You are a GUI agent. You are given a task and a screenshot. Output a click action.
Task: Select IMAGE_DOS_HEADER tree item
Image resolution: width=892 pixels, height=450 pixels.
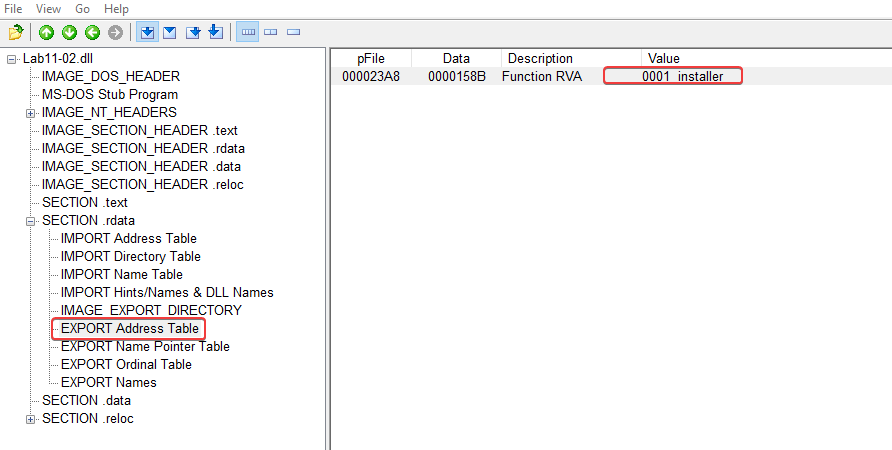[x=111, y=76]
